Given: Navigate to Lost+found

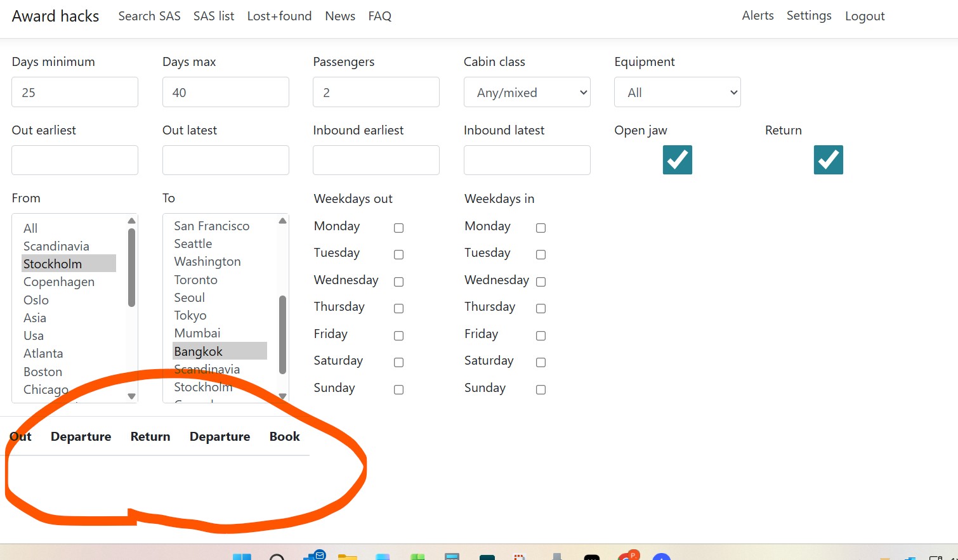Looking at the screenshot, I should coord(279,16).
